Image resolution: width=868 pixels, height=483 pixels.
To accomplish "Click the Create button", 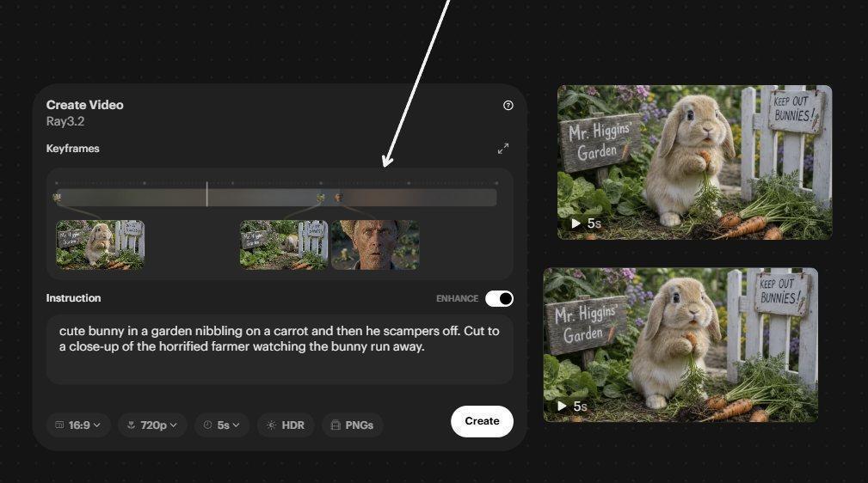I will click(482, 421).
